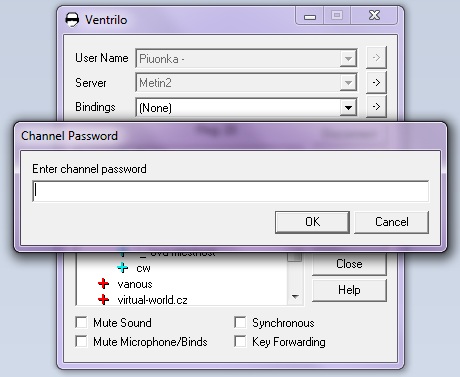Select the vanous channel in the list

(135, 284)
